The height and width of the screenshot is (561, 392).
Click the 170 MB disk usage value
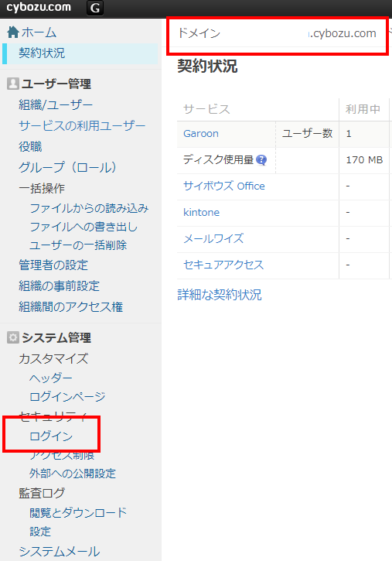coord(364,159)
